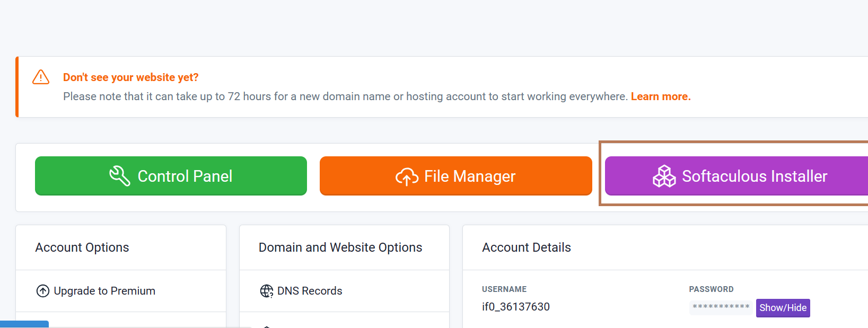Click the wrench icon on Control Panel
868x328 pixels.
(x=120, y=176)
